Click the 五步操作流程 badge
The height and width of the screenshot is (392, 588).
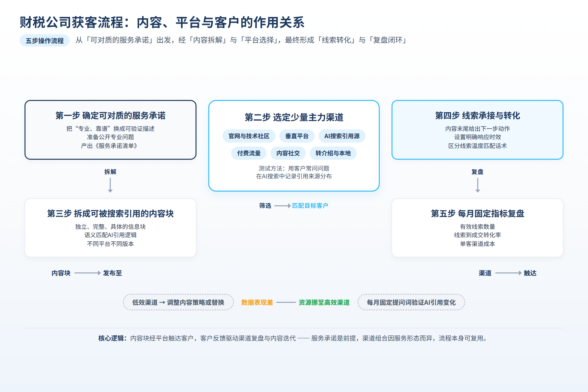[x=45, y=40]
